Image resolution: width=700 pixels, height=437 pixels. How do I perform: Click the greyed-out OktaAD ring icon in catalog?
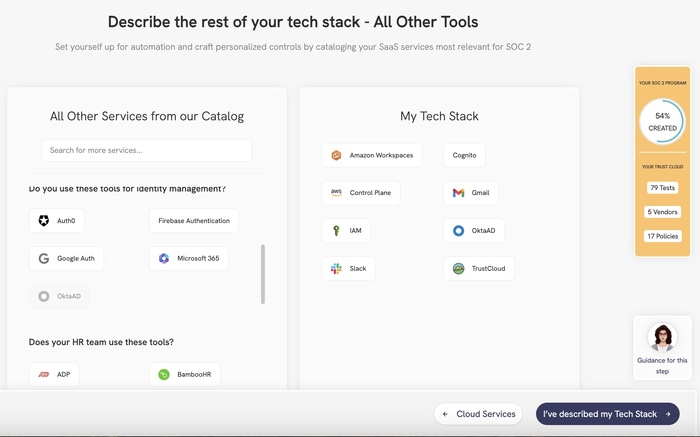point(44,296)
